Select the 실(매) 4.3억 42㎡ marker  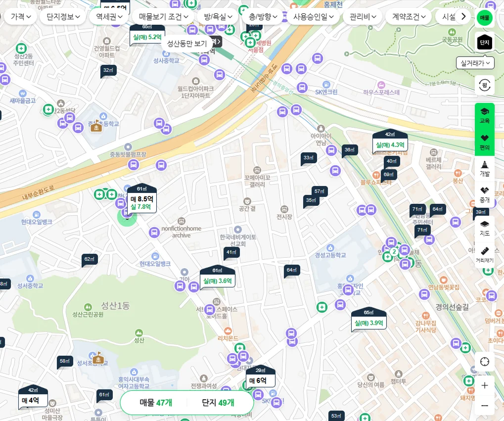coord(390,141)
